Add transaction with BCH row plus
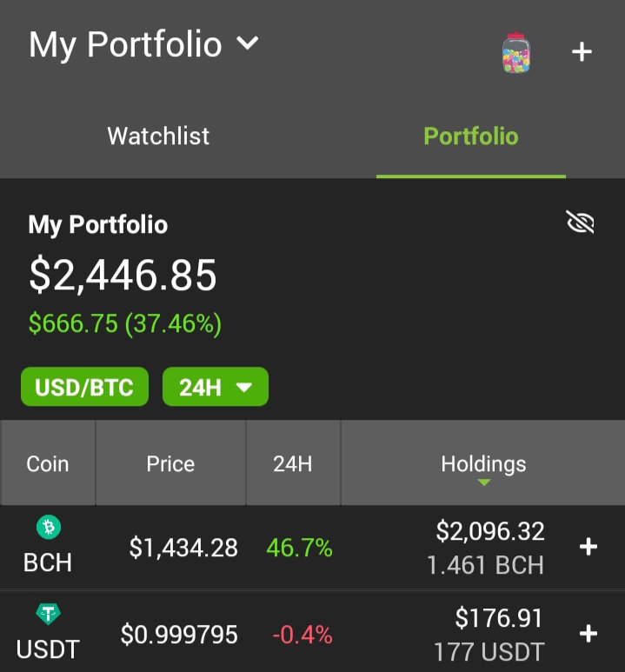This screenshot has height=672, width=625. (x=588, y=547)
